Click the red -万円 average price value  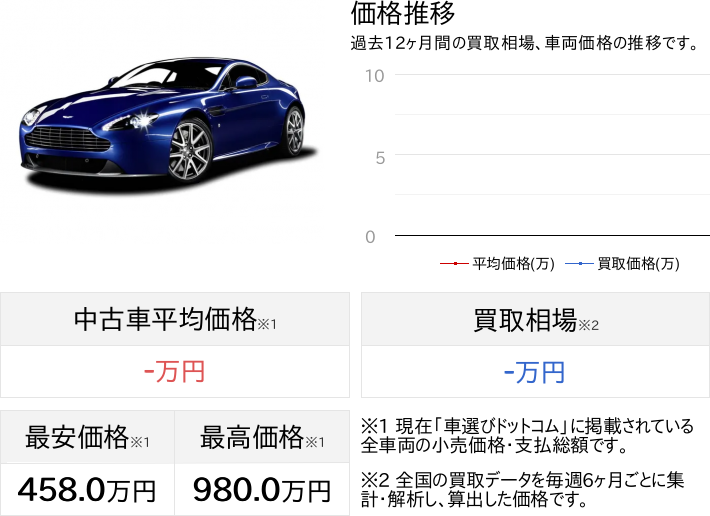[x=175, y=372]
